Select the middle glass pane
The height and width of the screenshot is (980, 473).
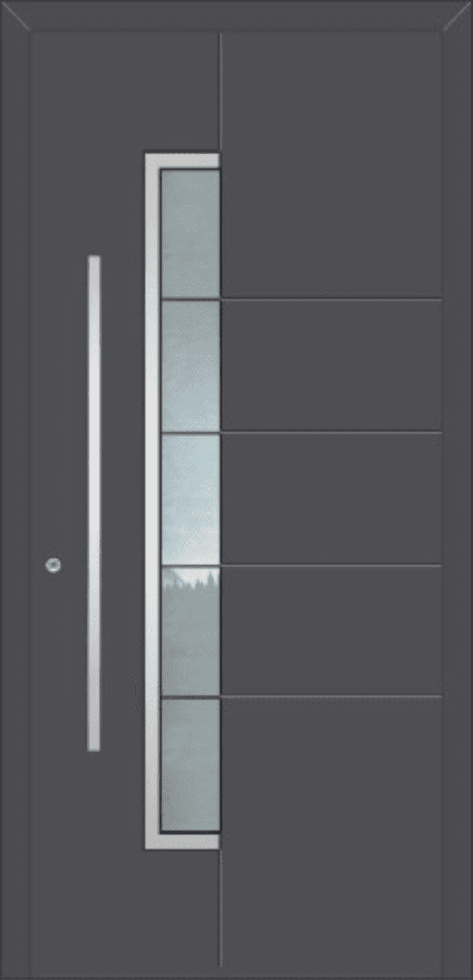click(190, 499)
